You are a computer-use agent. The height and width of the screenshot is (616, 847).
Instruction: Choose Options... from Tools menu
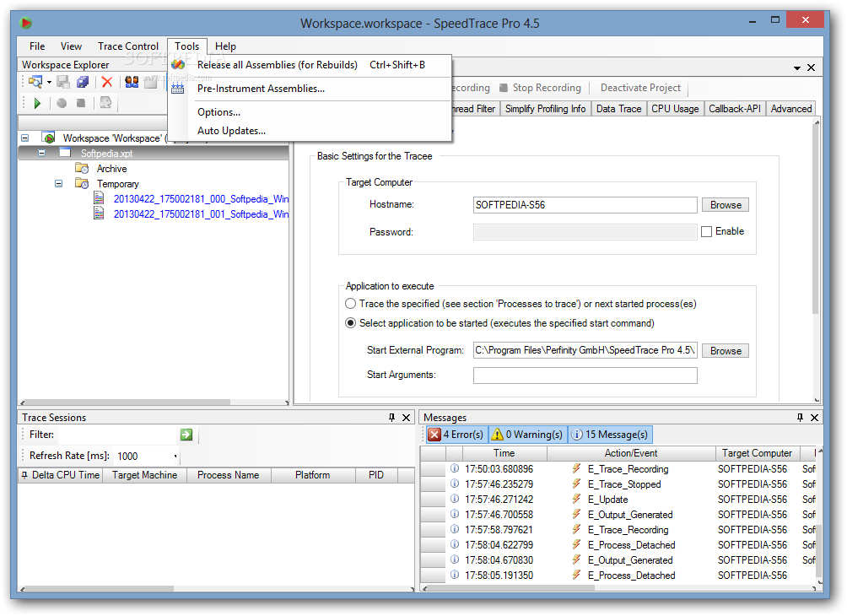pos(310,112)
